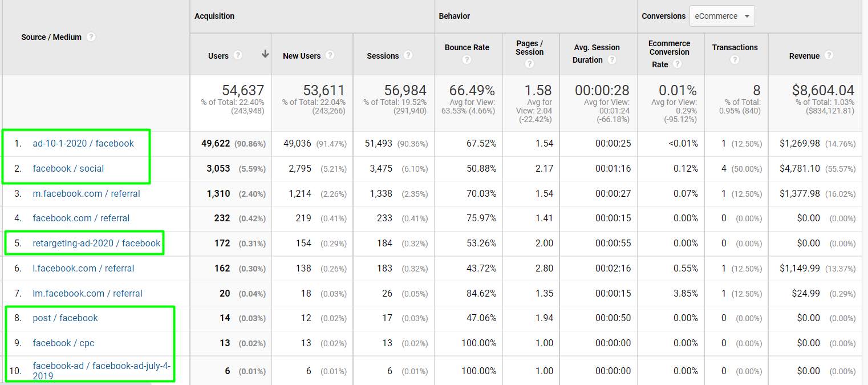Click total New Users value 53,611
The height and width of the screenshot is (385, 868).
[x=324, y=90]
